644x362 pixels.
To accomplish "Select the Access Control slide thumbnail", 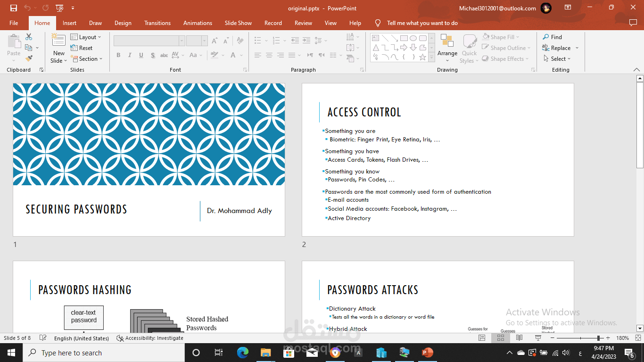I will 438,160.
